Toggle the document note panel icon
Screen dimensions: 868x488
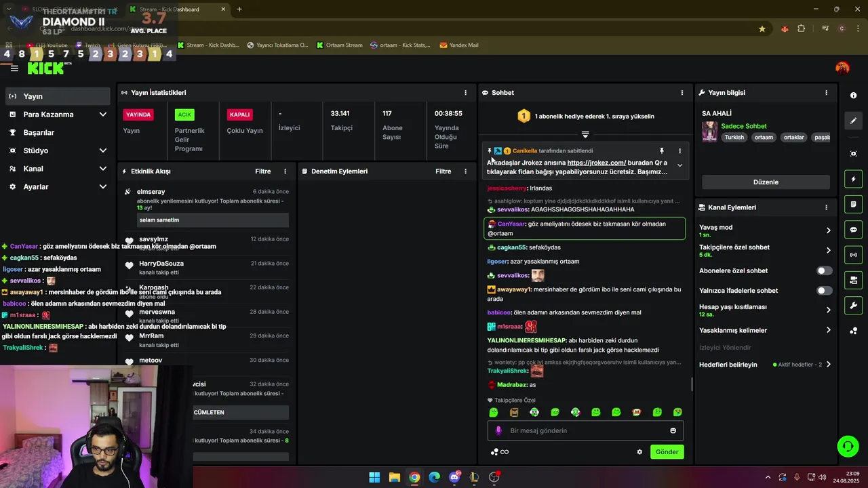[x=853, y=204]
